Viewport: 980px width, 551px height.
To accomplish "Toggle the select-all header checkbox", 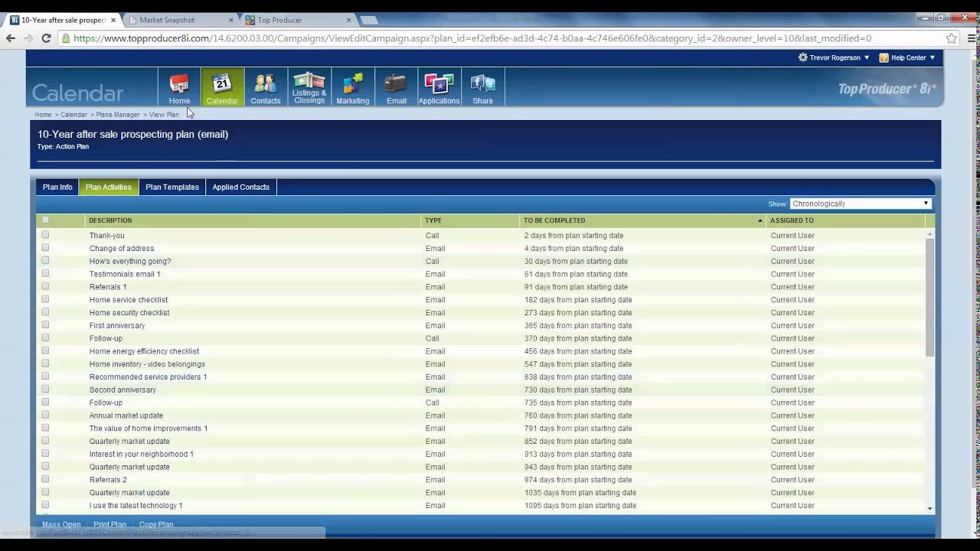I will click(45, 220).
